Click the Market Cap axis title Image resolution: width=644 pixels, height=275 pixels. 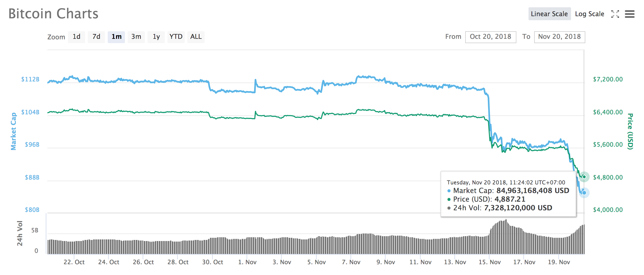13,131
